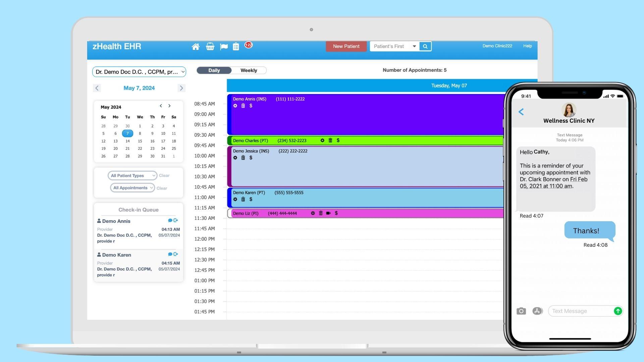Image resolution: width=644 pixels, height=362 pixels.
Task: Open the provider dropdown showing Dr. Demo Doc
Action: (139, 72)
